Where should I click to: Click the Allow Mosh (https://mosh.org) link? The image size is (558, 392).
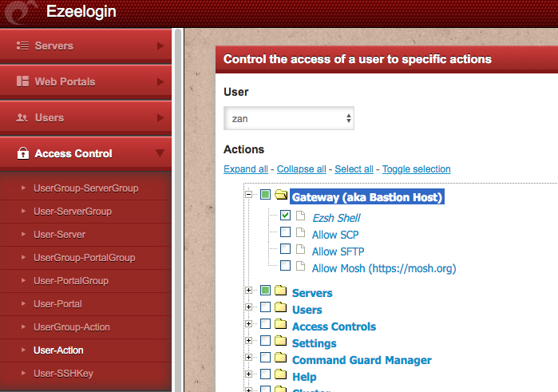(384, 268)
